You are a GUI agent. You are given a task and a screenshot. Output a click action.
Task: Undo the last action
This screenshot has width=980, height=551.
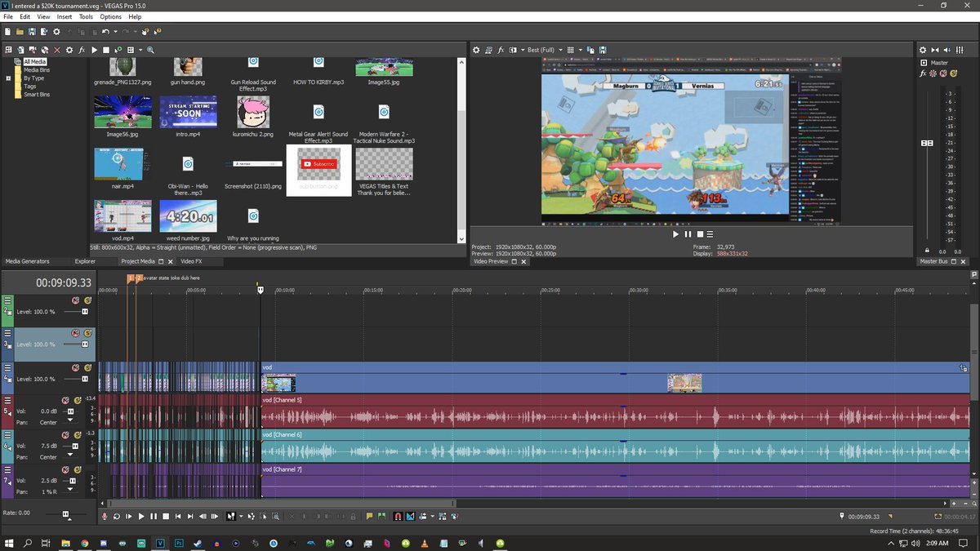click(105, 32)
